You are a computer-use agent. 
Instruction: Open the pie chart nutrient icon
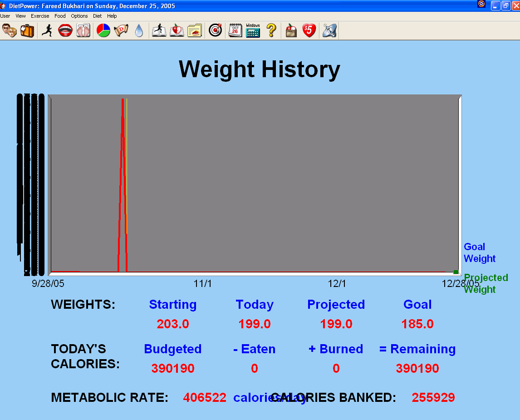click(103, 30)
